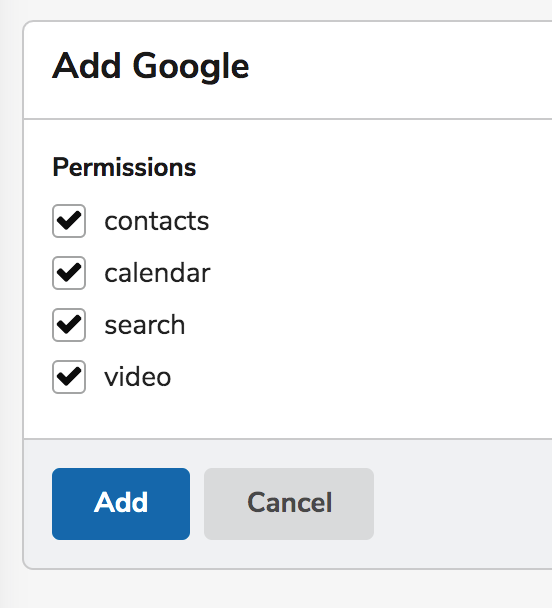Click the checkmark icon beside video
The width and height of the screenshot is (552, 608).
(69, 377)
